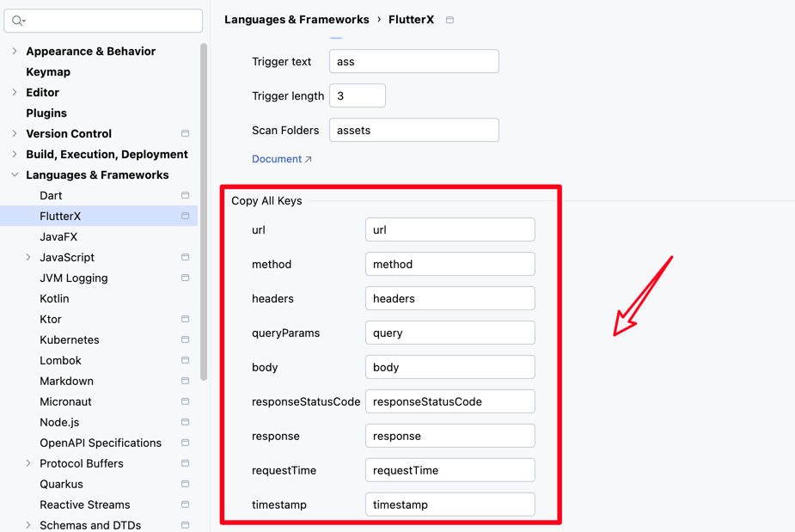Open the Keymap settings page
This screenshot has height=532, width=795.
[48, 72]
